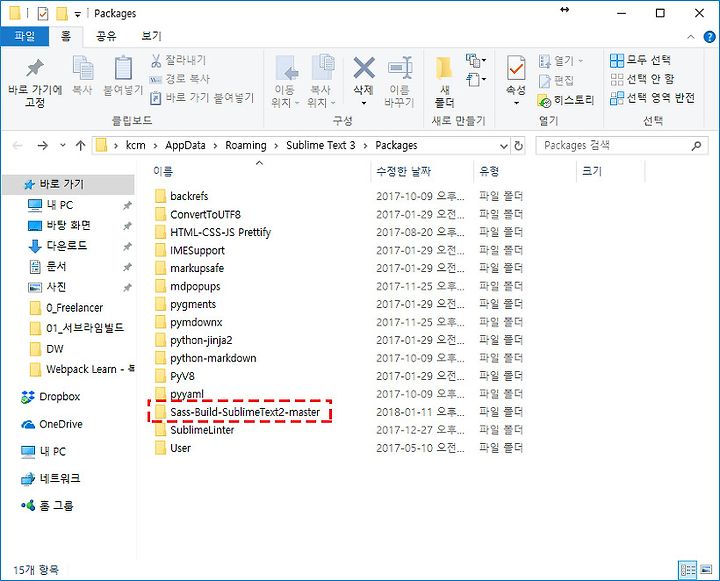Click AppData in address breadcrumb

(185, 145)
